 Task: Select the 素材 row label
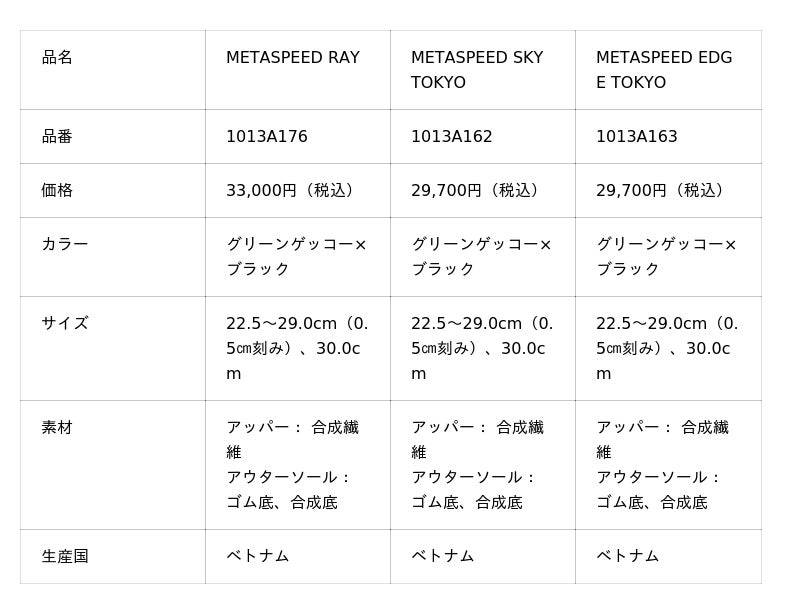(x=57, y=428)
